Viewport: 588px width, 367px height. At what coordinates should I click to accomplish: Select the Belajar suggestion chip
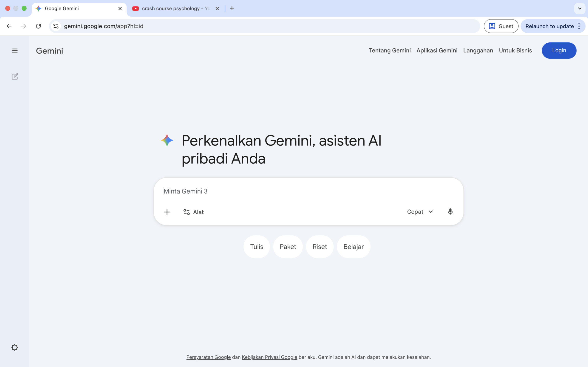pos(353,246)
